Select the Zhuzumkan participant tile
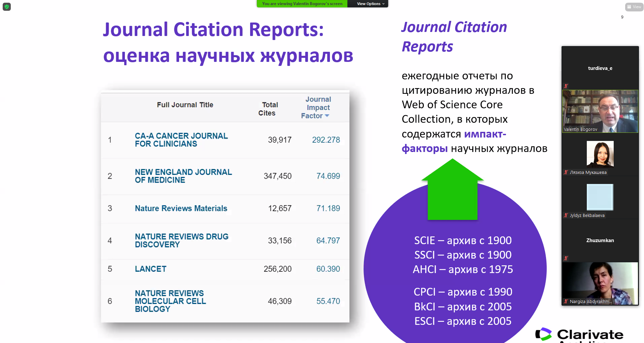 [600, 240]
